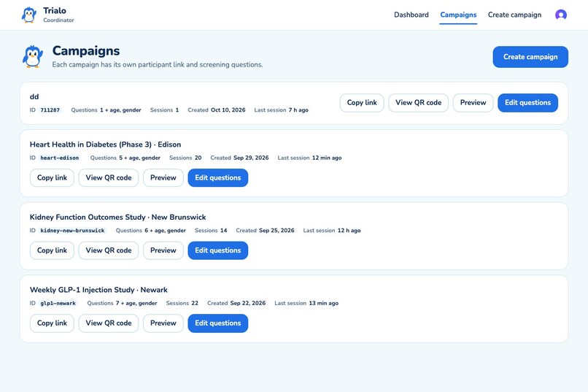This screenshot has width=588, height=392.
Task: Edit questions for the dd campaign
Action: coord(527,103)
